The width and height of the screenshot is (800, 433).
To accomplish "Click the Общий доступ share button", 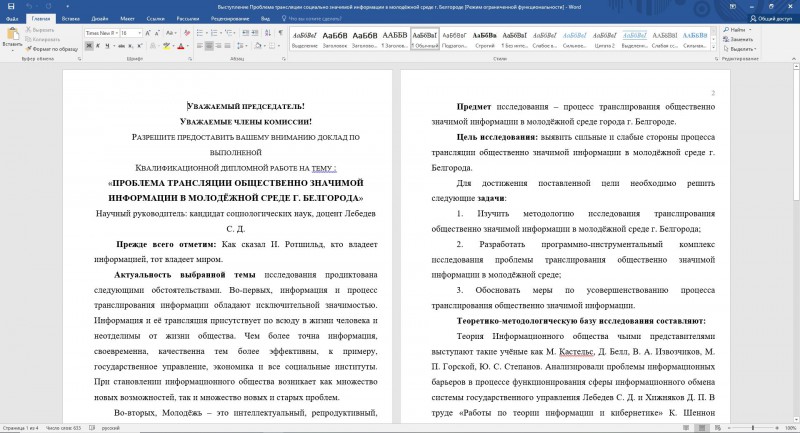I will [x=772, y=18].
